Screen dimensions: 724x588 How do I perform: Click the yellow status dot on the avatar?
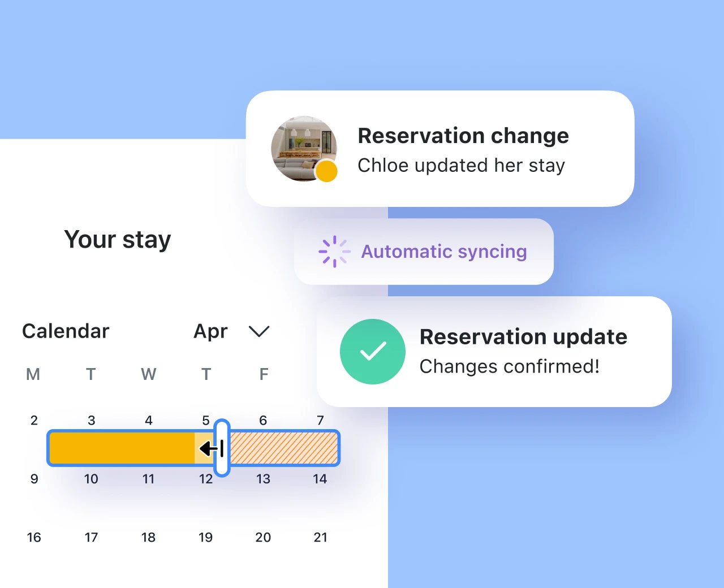tap(326, 171)
